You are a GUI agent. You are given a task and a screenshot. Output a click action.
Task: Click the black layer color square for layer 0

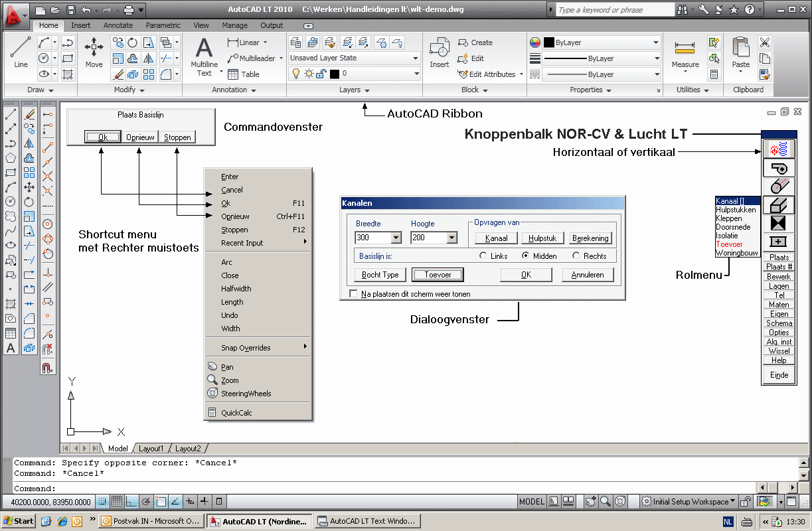coord(335,74)
